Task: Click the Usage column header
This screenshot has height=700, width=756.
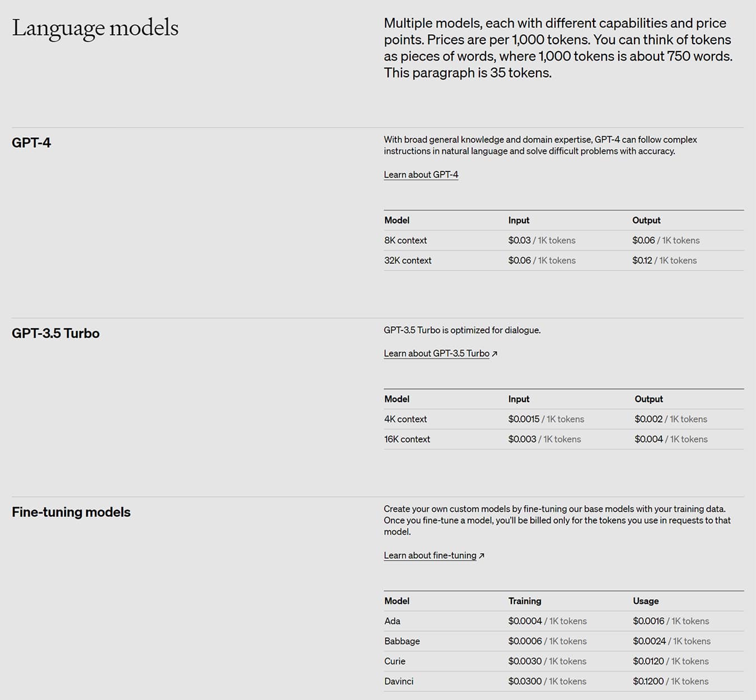Action: [x=646, y=601]
